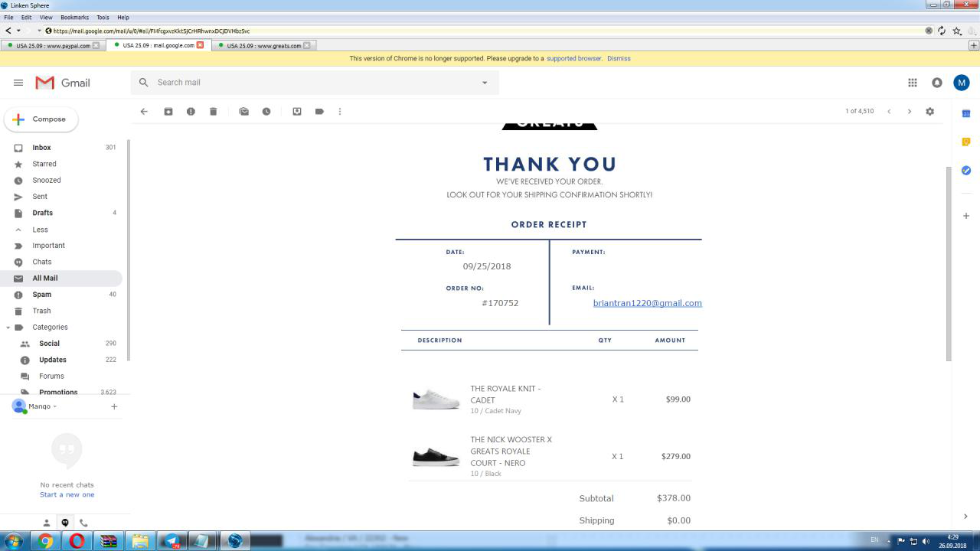Switch to Hangouts contacts tab icon
Image resolution: width=980 pixels, height=551 pixels.
click(x=47, y=523)
